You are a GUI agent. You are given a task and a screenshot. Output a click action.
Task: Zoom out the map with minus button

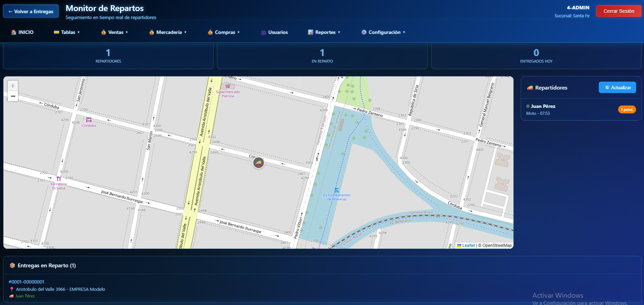point(13,96)
